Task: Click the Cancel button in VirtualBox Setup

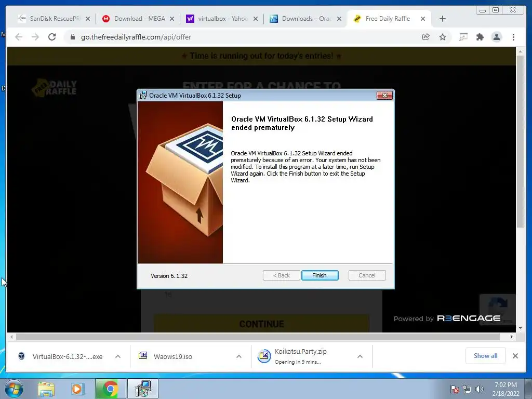Action: coord(367,275)
